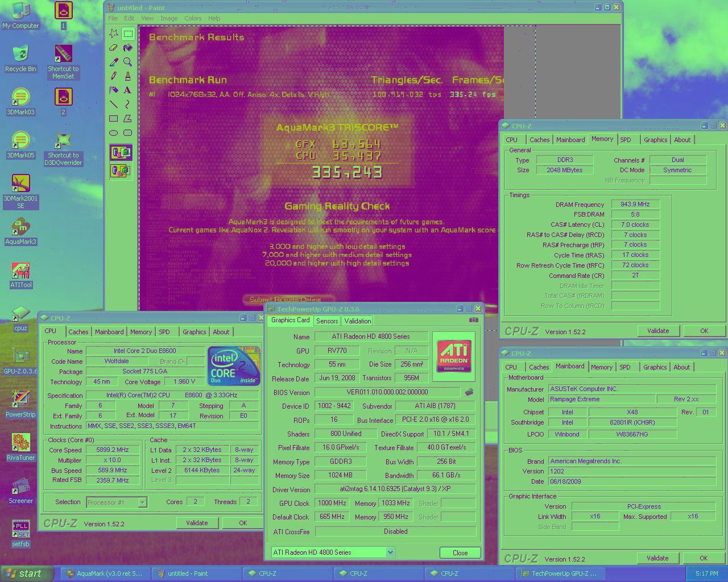
Task: Click the Recycle Bin desktop icon
Action: [20, 59]
